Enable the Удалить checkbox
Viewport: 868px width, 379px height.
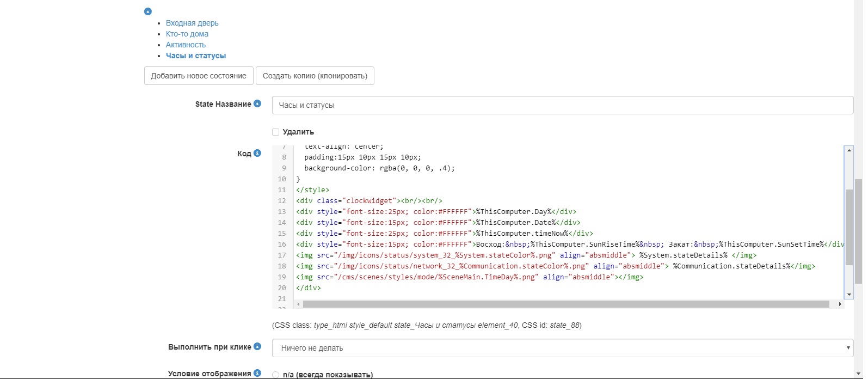click(276, 132)
